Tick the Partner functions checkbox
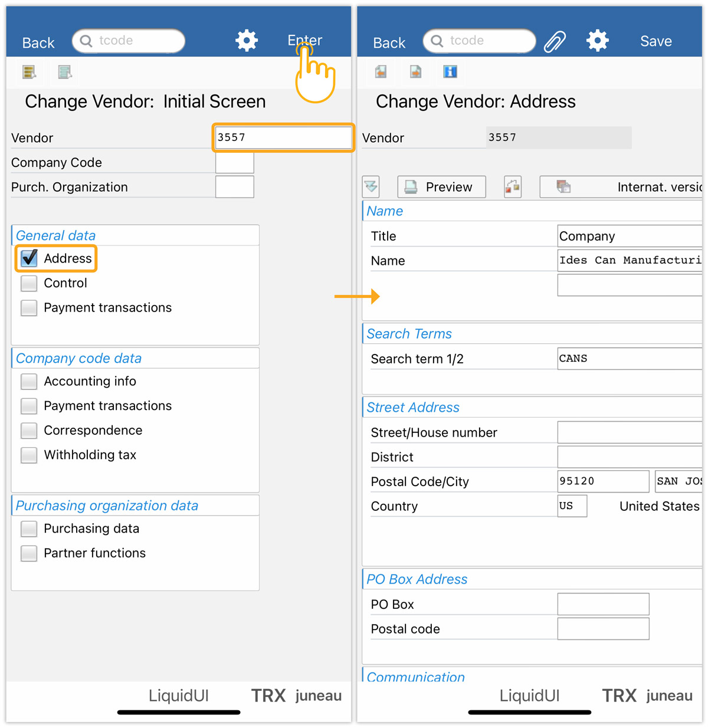The height and width of the screenshot is (728, 708). [x=29, y=553]
